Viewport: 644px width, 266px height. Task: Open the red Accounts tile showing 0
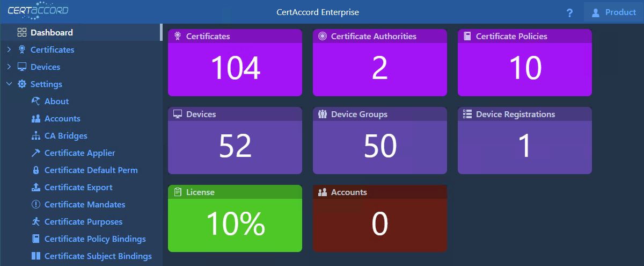380,218
